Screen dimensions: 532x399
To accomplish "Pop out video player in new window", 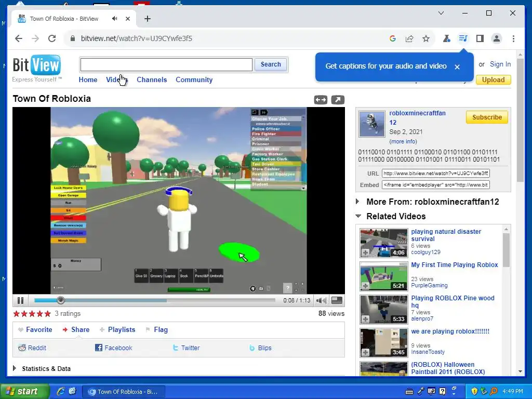I will coord(338,100).
